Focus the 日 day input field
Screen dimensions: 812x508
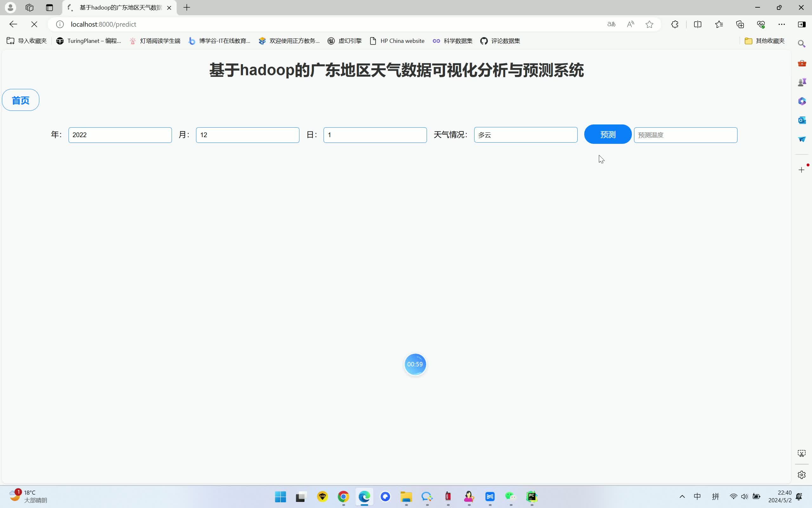pos(375,135)
